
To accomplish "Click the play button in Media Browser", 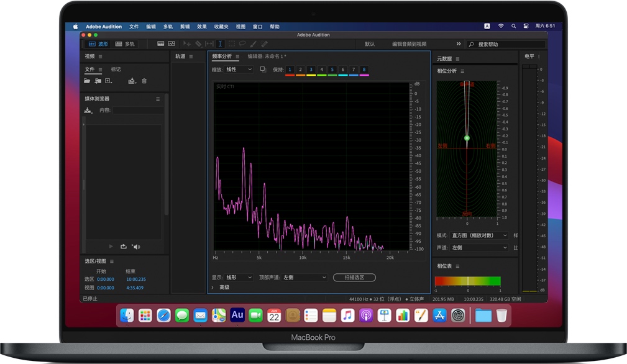I will pyautogui.click(x=111, y=247).
